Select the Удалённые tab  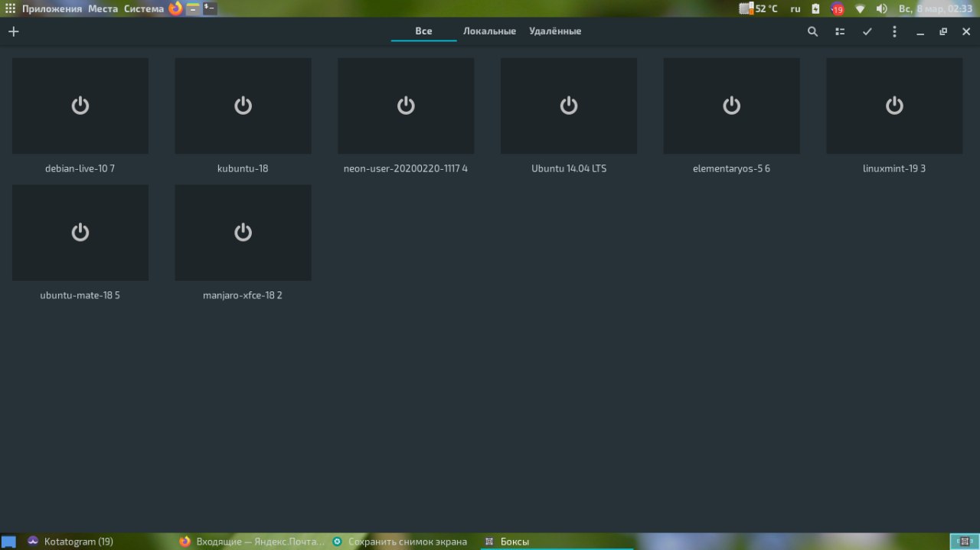tap(555, 31)
